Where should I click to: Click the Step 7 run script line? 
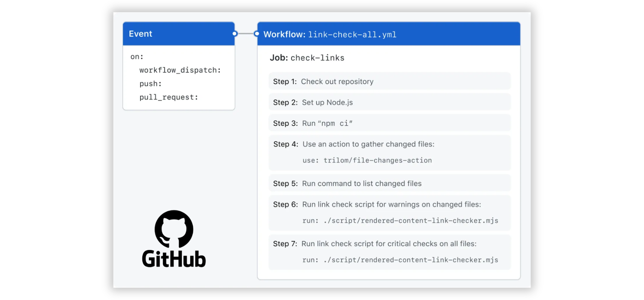click(x=400, y=260)
